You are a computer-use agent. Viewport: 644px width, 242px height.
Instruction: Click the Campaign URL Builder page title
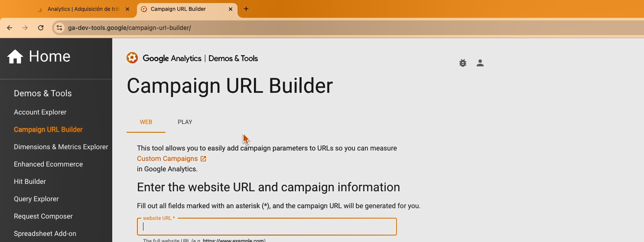coord(230,85)
